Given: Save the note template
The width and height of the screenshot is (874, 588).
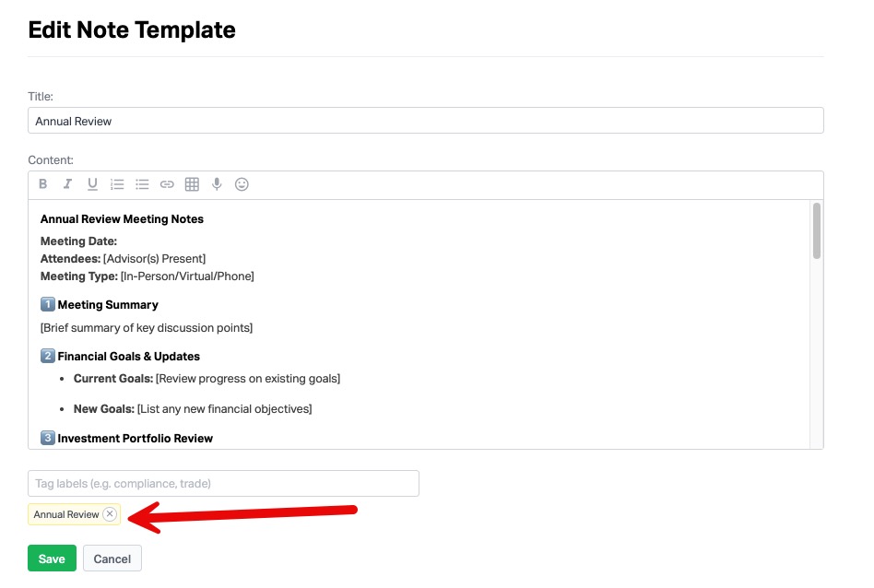Looking at the screenshot, I should point(52,559).
